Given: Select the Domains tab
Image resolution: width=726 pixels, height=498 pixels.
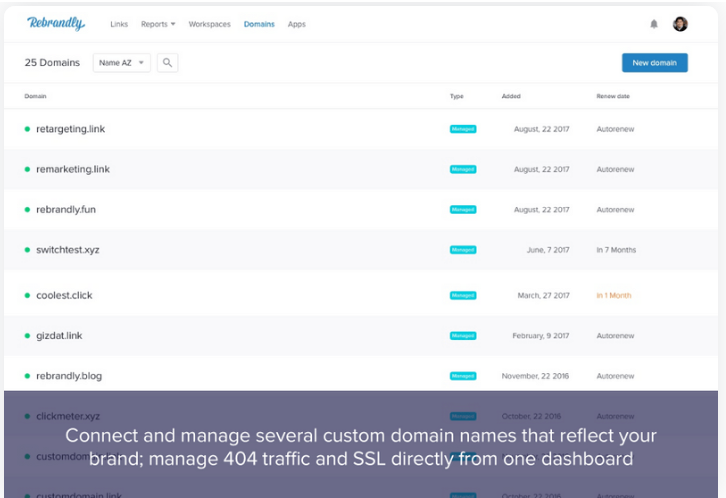Looking at the screenshot, I should (x=259, y=24).
